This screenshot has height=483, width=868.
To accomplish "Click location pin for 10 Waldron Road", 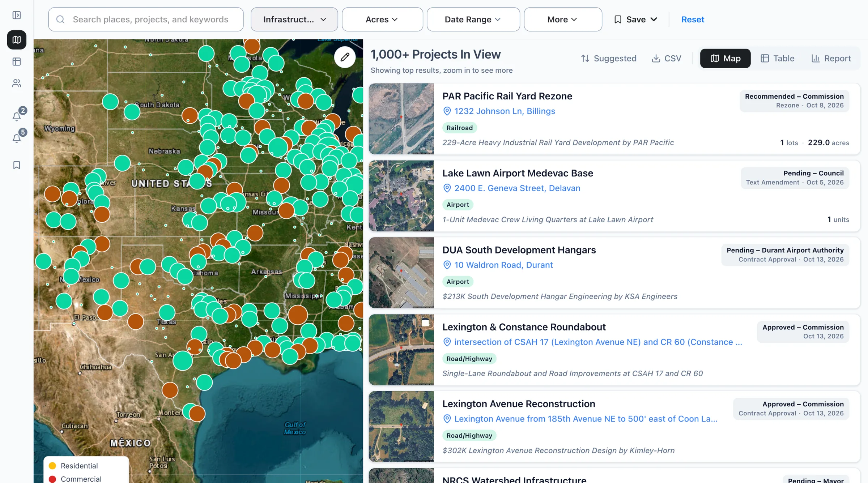I will click(x=447, y=265).
